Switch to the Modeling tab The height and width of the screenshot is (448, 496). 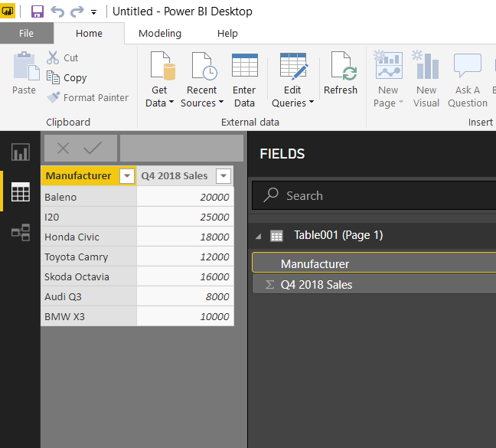160,33
